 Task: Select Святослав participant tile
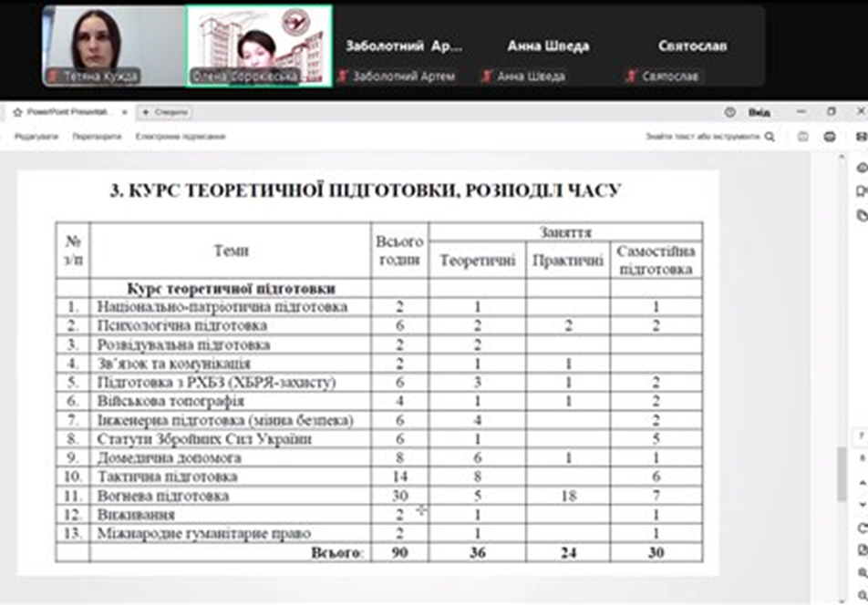[x=693, y=46]
